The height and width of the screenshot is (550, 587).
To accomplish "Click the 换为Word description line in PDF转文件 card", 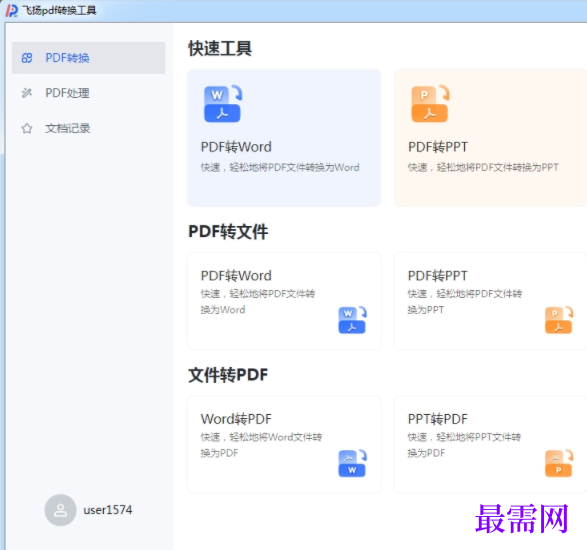I will (x=223, y=310).
